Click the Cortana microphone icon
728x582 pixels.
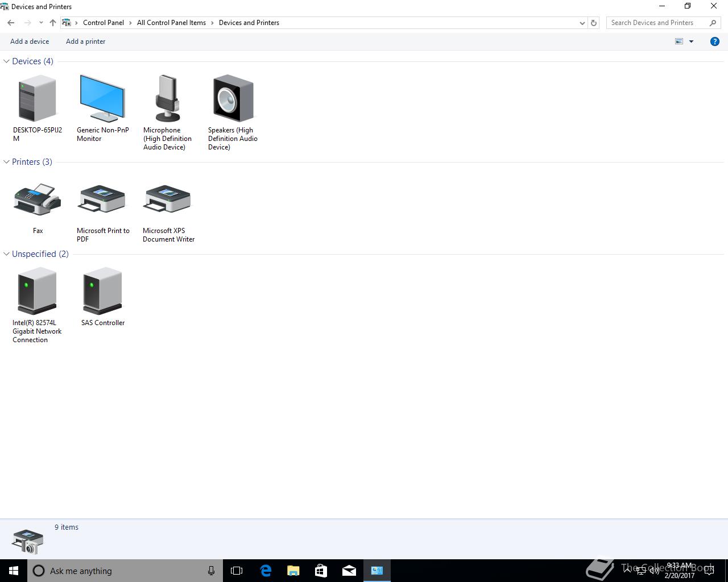211,571
